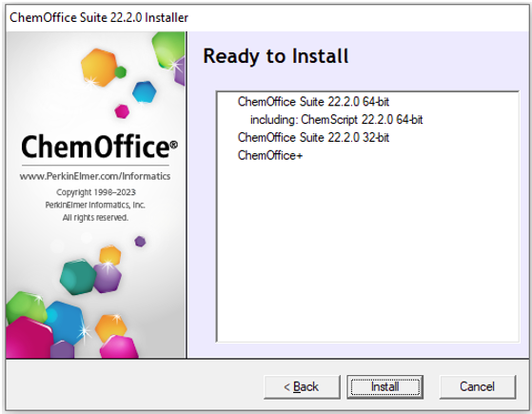Viewport: 532px width, 414px height.
Task: Click the small pink hexagon near top
Action: tap(122, 111)
